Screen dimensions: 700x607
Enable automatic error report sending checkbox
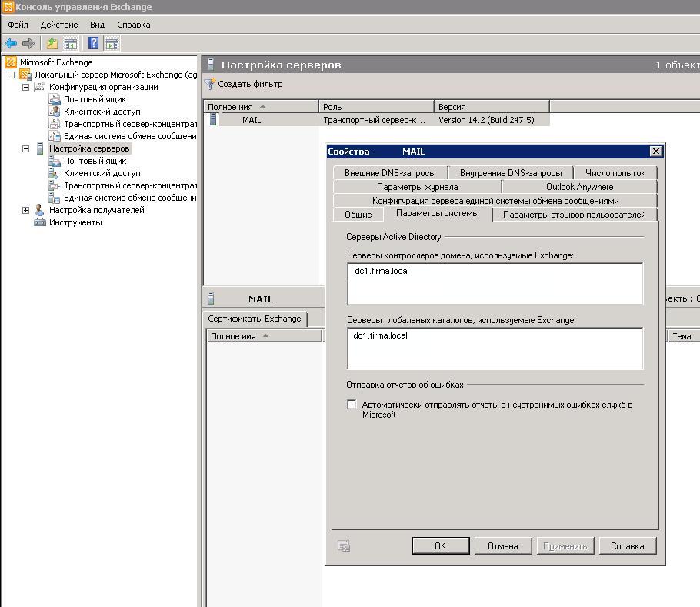click(352, 405)
